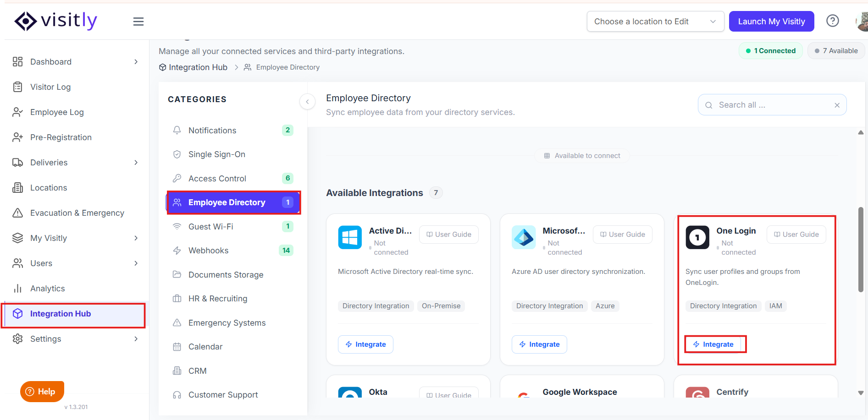Click the Visitor Log clipboard icon
Screen dimensions: 868x420
click(x=17, y=87)
